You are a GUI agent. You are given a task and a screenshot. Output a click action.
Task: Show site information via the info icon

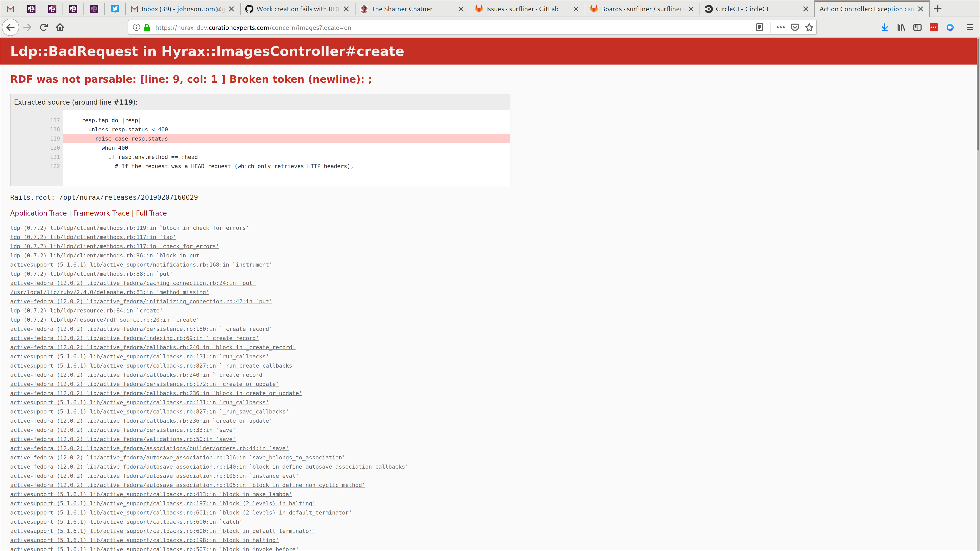136,27
